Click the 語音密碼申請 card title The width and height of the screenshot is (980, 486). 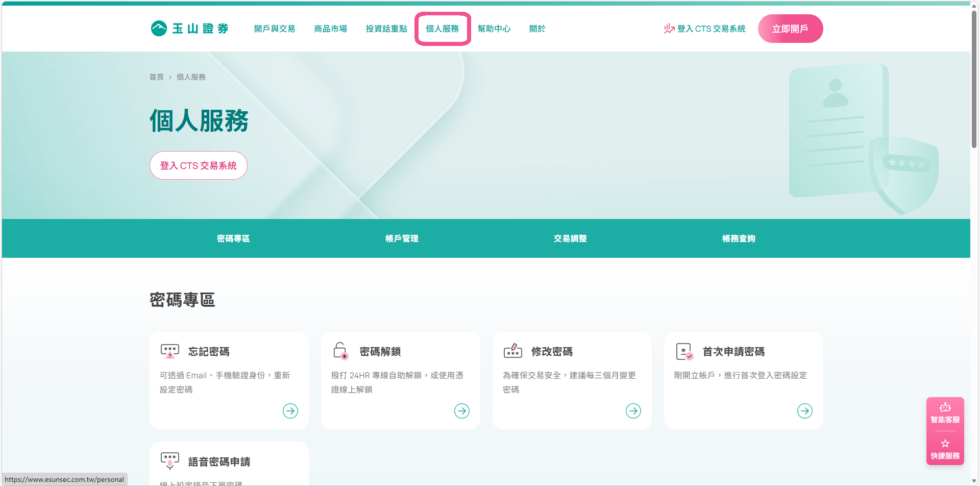[219, 461]
